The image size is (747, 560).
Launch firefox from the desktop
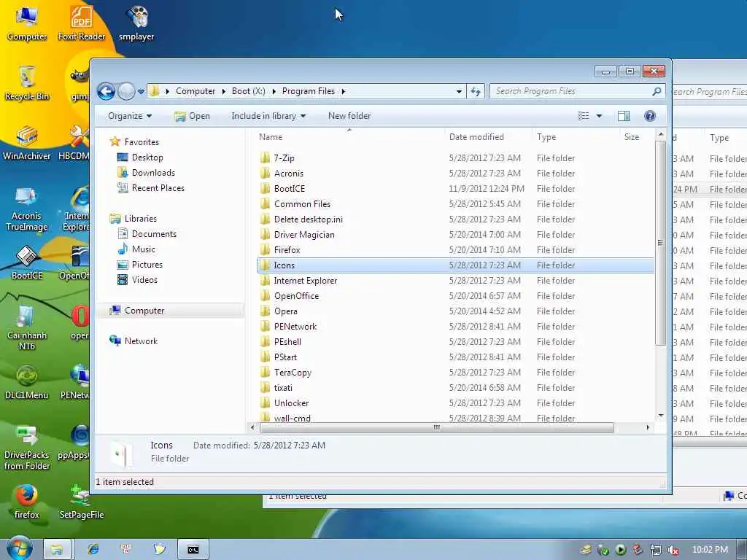[x=27, y=502]
